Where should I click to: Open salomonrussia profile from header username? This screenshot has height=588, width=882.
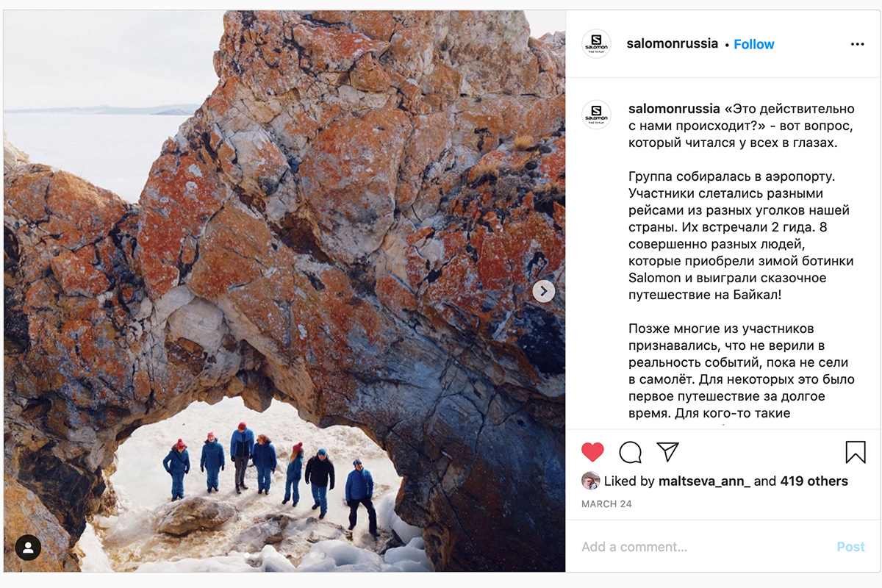[x=672, y=43]
